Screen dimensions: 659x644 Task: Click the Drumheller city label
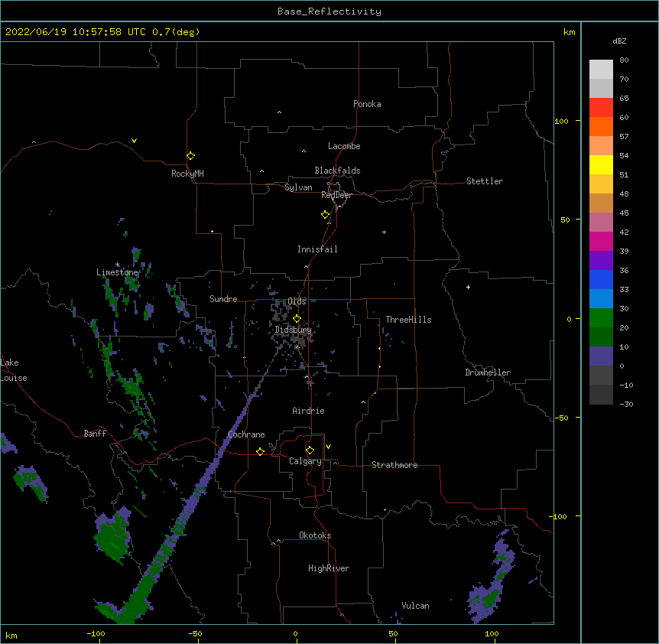pos(488,372)
